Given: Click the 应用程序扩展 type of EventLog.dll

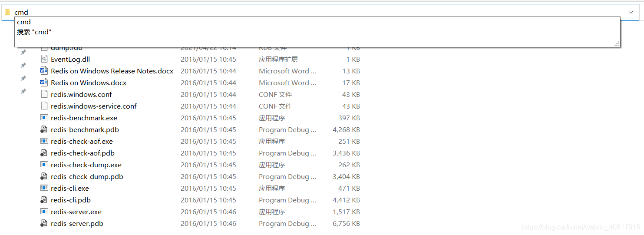Looking at the screenshot, I should (278, 59).
